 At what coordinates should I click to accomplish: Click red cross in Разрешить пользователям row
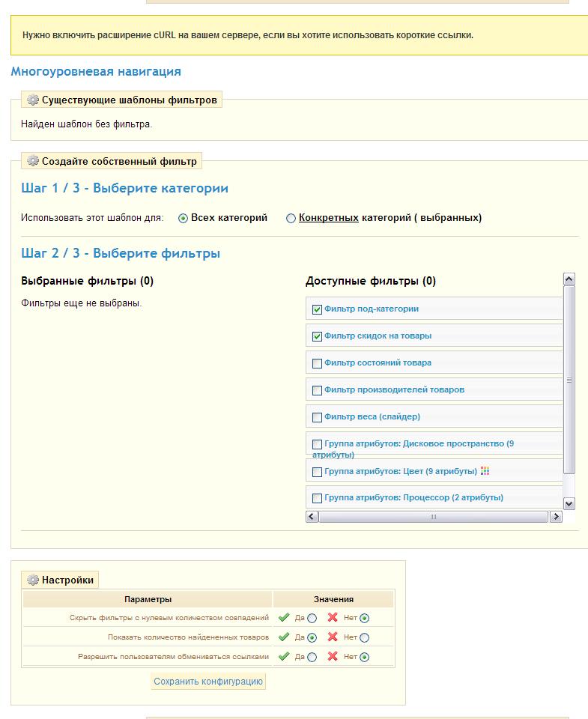tap(333, 657)
